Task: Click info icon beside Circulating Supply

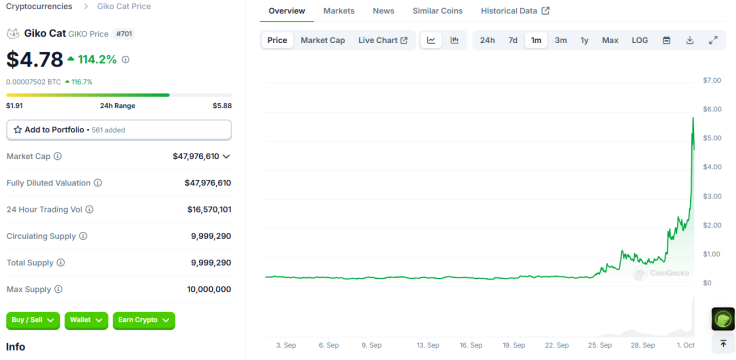Action: (x=83, y=236)
